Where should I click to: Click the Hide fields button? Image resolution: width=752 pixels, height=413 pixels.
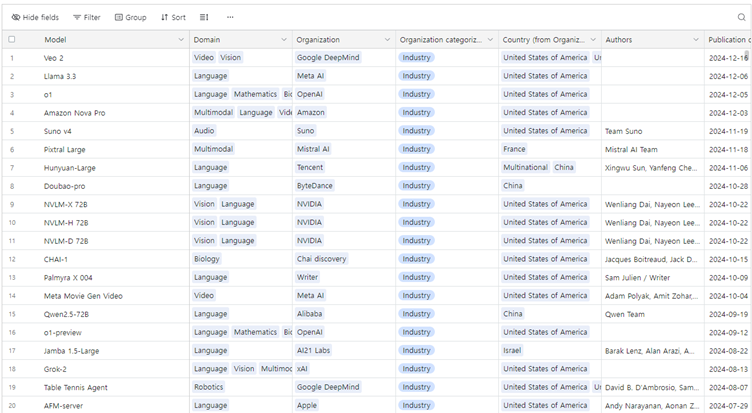pos(35,17)
